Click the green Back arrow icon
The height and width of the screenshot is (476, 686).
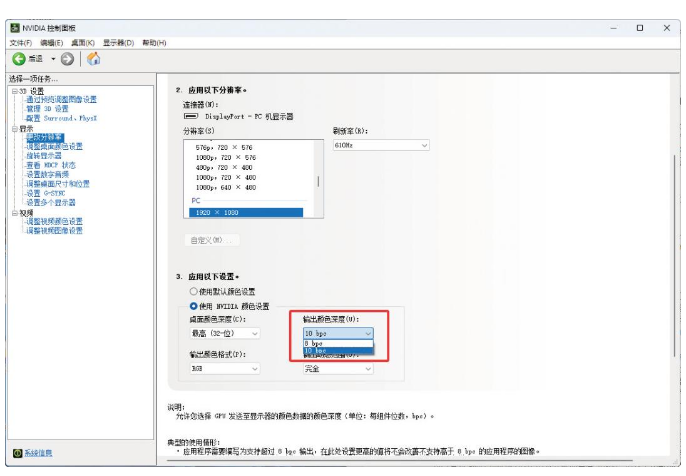(x=18, y=59)
